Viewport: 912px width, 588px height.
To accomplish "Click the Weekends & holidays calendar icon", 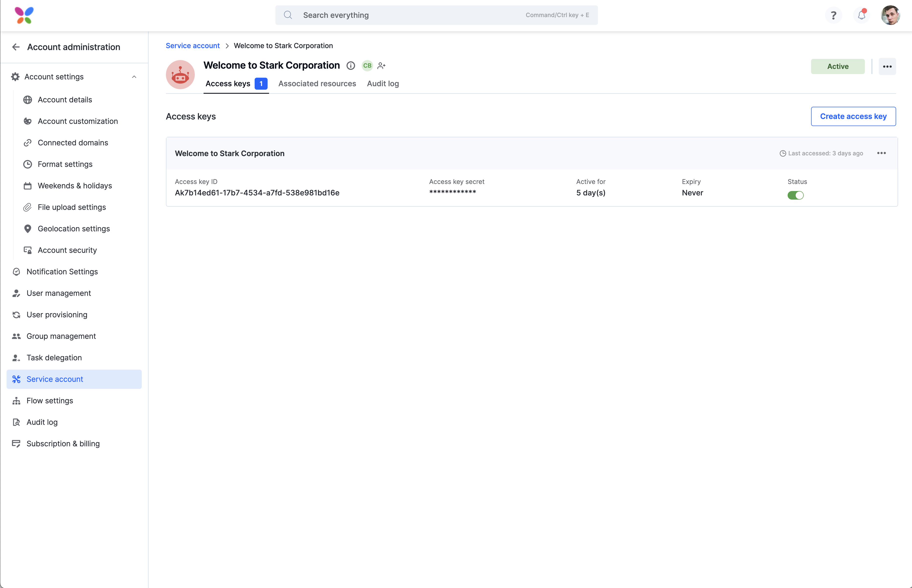I will point(28,186).
